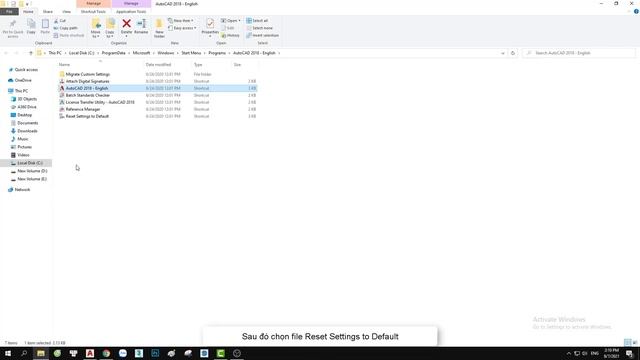Open the Easy access dropdown

coord(182,28)
